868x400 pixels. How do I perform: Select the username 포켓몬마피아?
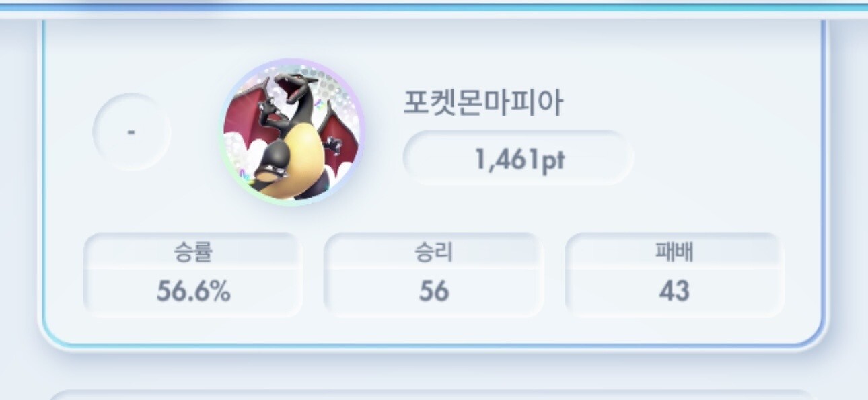pyautogui.click(x=482, y=104)
